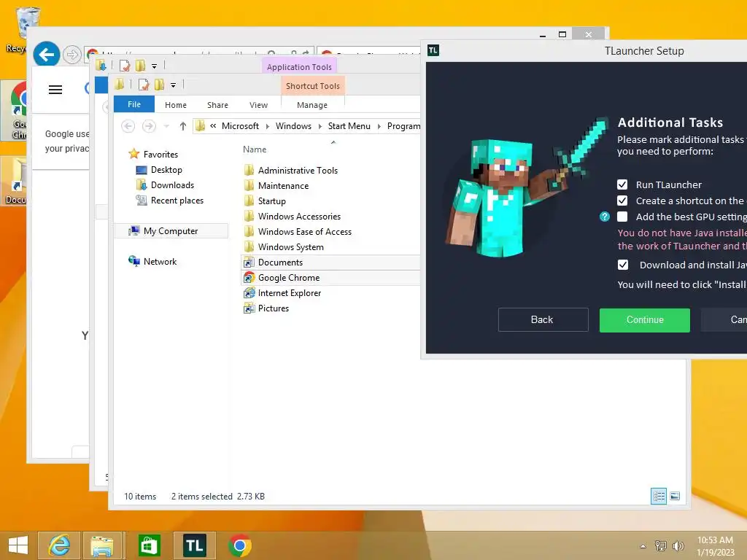Select the Windows System folder
Screen dimensions: 747x560
click(x=290, y=246)
